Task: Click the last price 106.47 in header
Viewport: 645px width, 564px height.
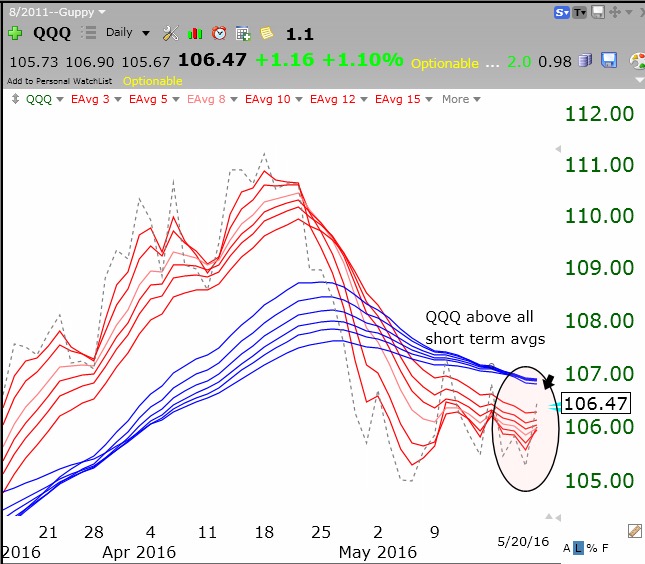Action: click(212, 60)
